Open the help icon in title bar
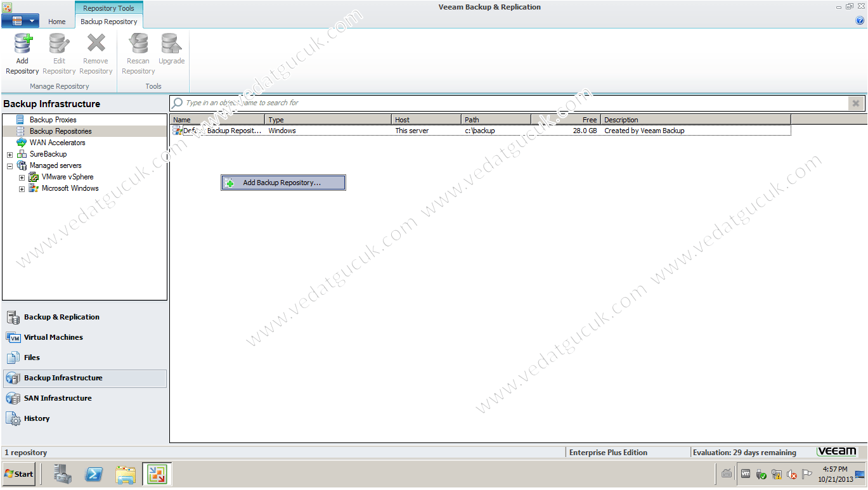The width and height of the screenshot is (868, 490). [860, 21]
